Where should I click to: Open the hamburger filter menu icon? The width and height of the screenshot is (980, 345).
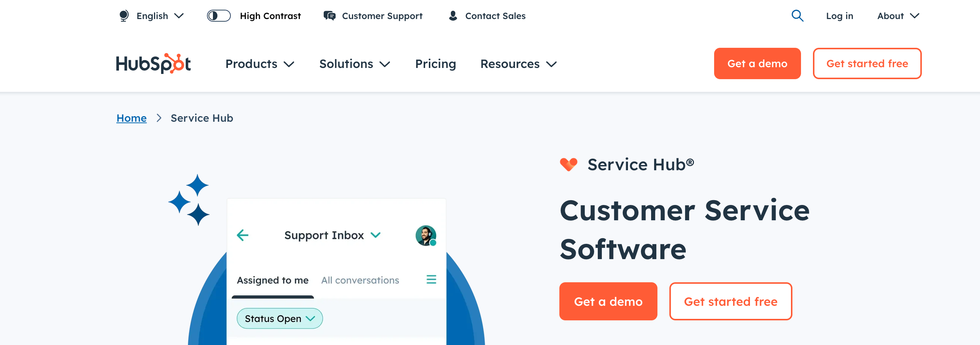tap(431, 280)
